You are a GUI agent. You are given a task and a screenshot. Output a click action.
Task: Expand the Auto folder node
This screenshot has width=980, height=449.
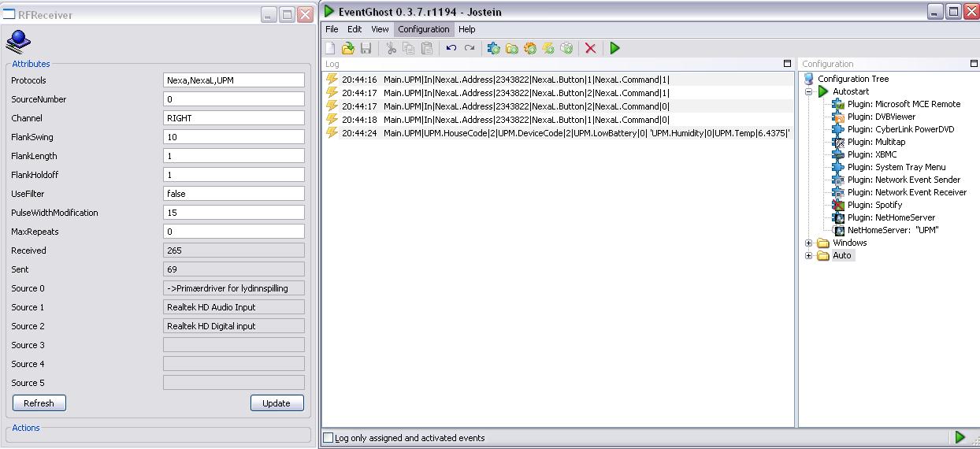coord(808,255)
